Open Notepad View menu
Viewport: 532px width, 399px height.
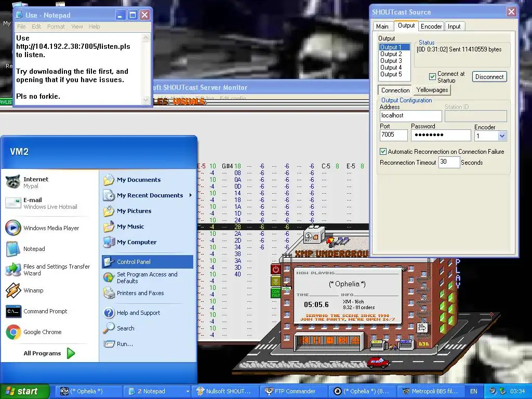pyautogui.click(x=77, y=26)
